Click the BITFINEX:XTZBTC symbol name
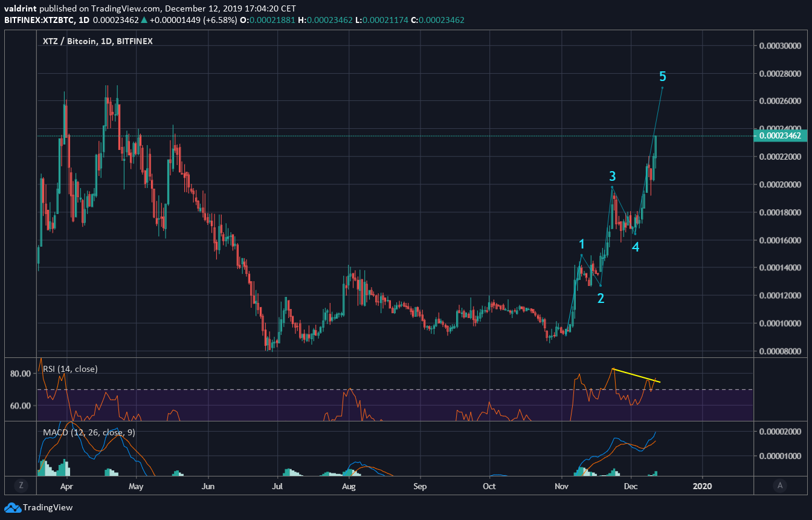 (x=40, y=19)
